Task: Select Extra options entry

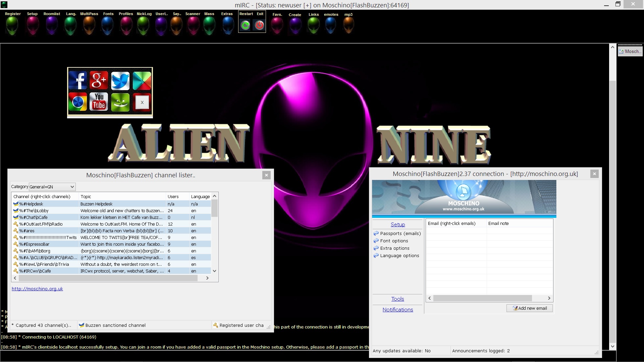Action: 391,248
